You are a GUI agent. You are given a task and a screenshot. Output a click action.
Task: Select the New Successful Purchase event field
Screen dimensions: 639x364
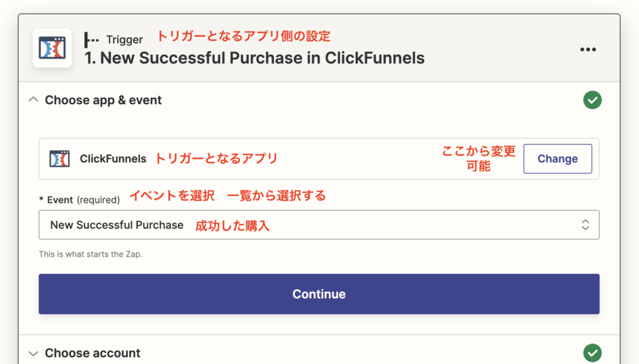pyautogui.click(x=319, y=225)
